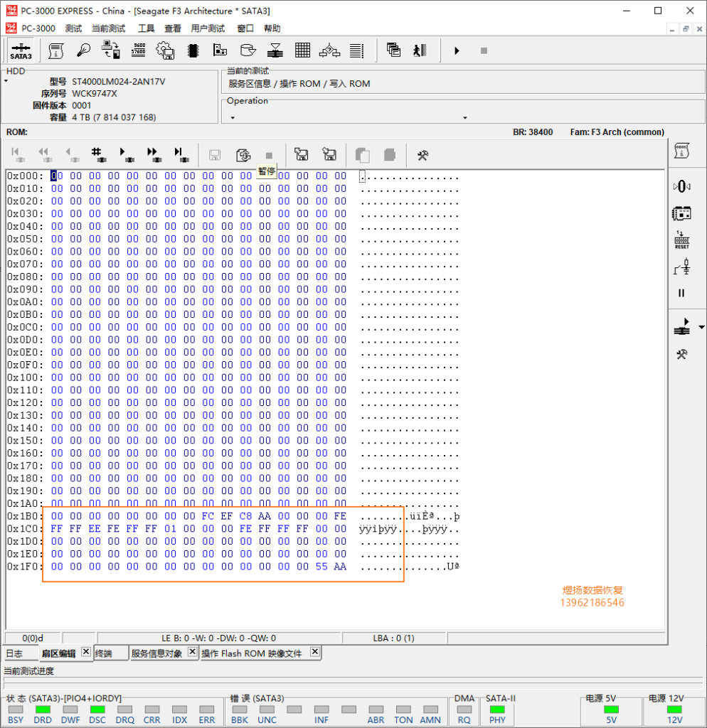Click the grid sector map icon
Image resolution: width=707 pixels, height=728 pixels.
tap(302, 50)
